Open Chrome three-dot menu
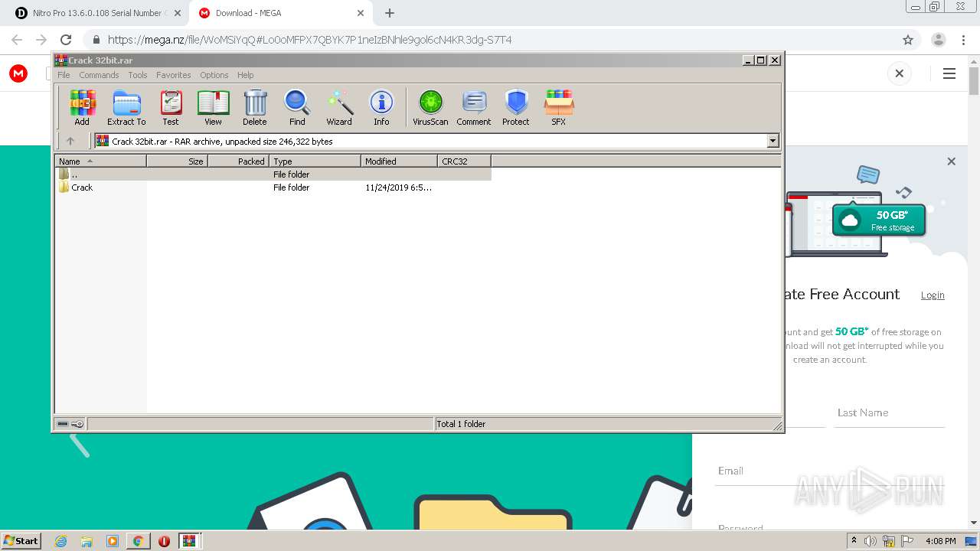This screenshot has width=980, height=551. coord(963,40)
